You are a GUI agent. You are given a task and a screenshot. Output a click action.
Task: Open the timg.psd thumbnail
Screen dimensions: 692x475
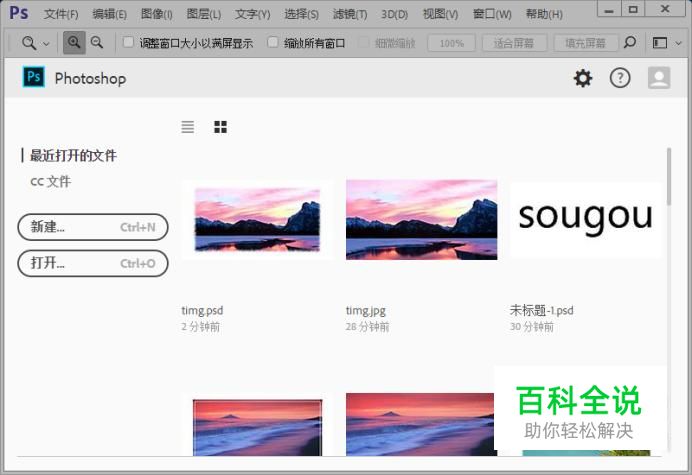tap(257, 219)
